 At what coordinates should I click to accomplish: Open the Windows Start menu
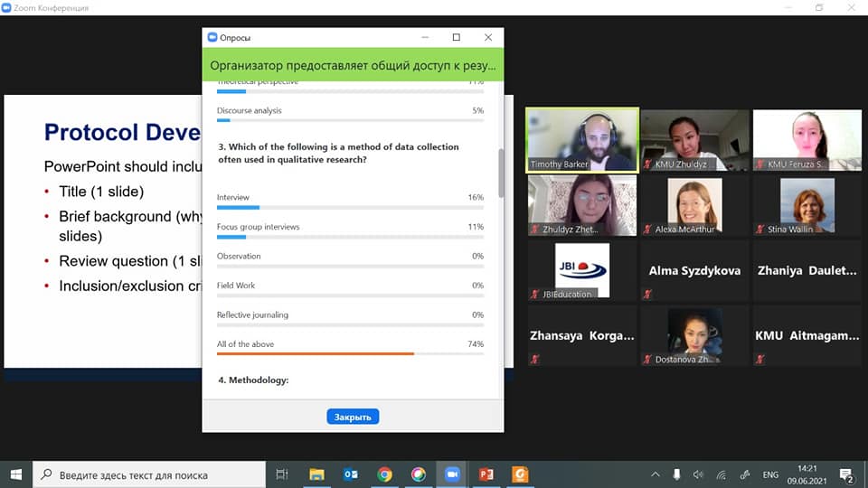click(16, 474)
